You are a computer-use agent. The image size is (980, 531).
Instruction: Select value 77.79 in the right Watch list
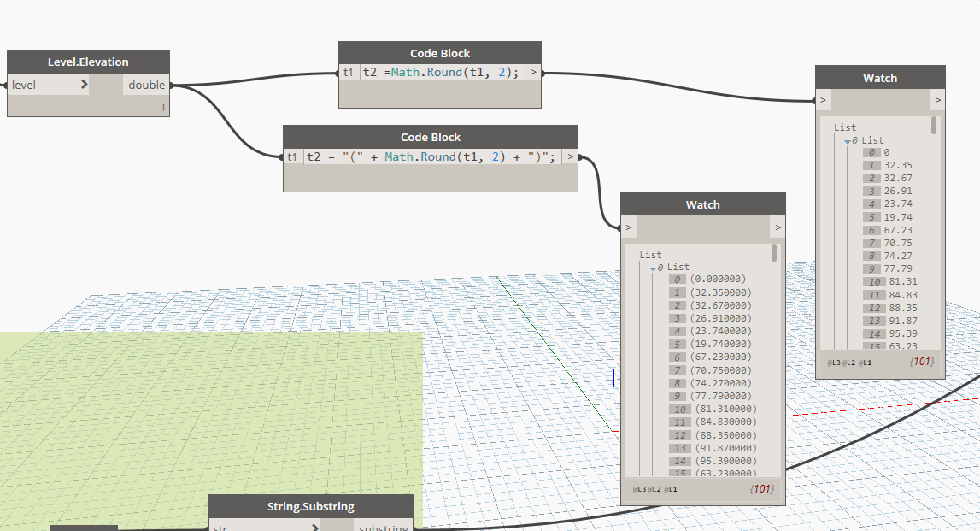pos(897,269)
